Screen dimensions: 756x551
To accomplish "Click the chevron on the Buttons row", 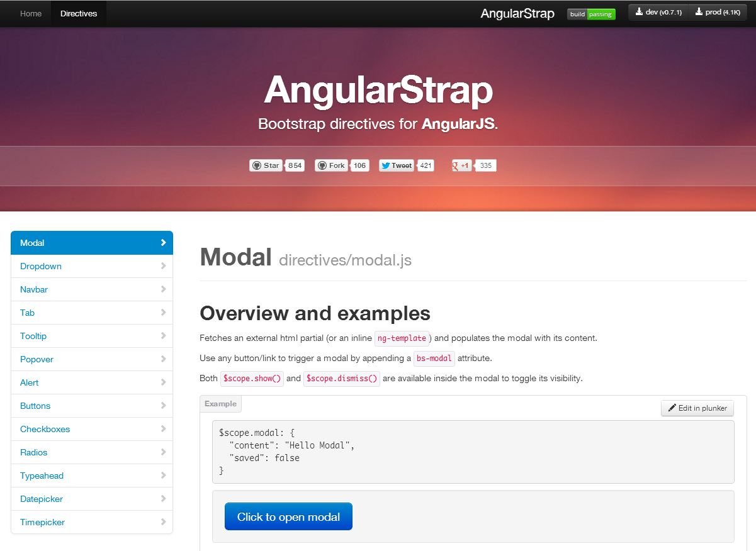I will [164, 405].
